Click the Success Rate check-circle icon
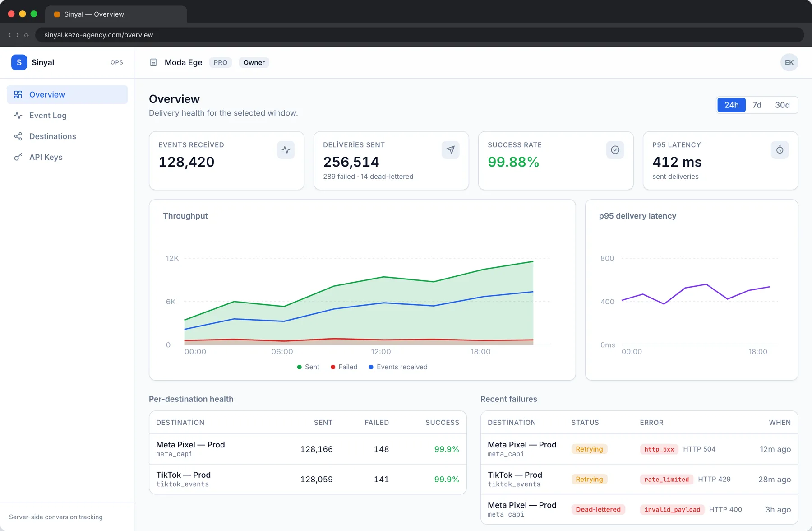Viewport: 812px width, 531px height. [x=615, y=150]
